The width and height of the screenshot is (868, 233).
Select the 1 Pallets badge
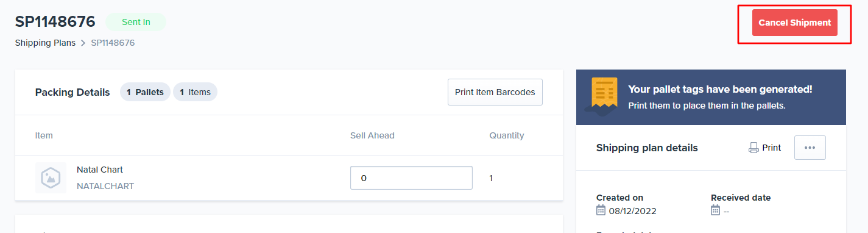[x=145, y=92]
